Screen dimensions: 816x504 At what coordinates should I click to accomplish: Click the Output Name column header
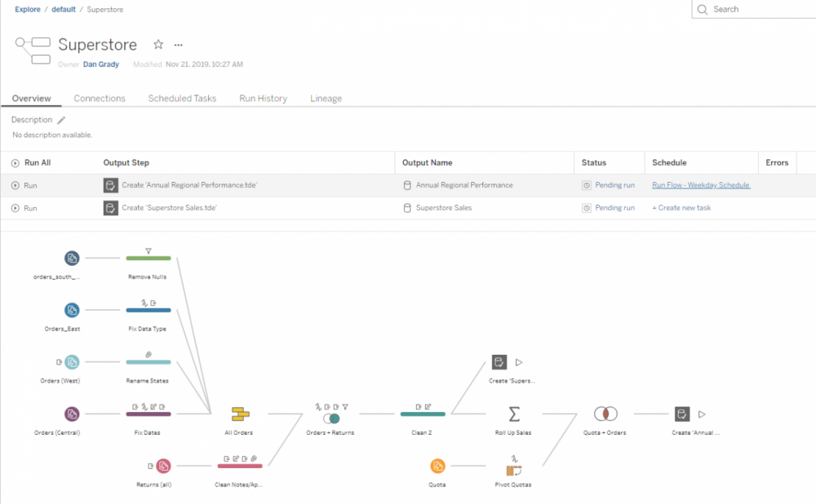(x=428, y=163)
